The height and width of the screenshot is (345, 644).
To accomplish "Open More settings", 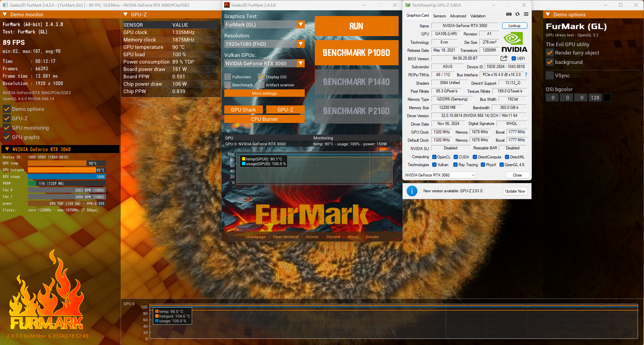I will 265,93.
